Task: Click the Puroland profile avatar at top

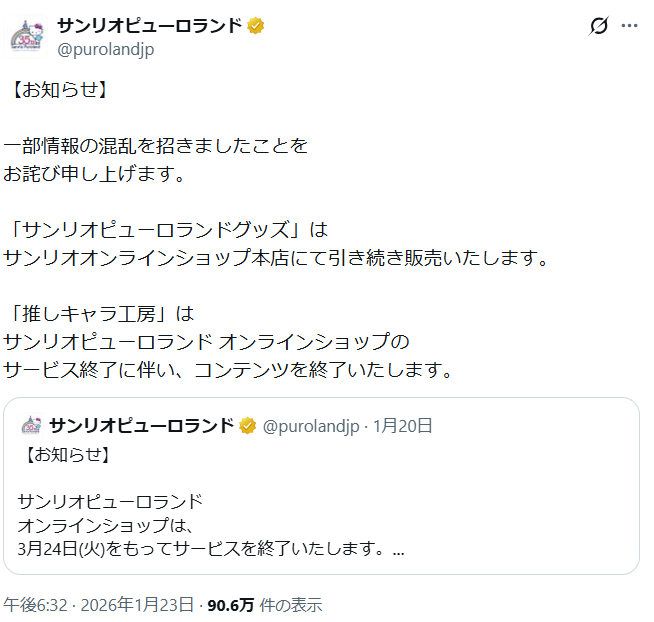Action: 27,36
